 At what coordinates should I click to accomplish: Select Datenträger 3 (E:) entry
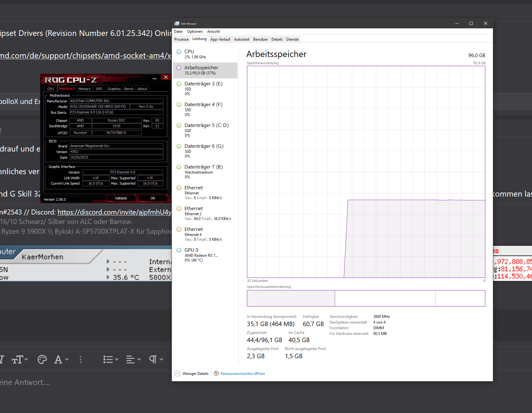(205, 89)
